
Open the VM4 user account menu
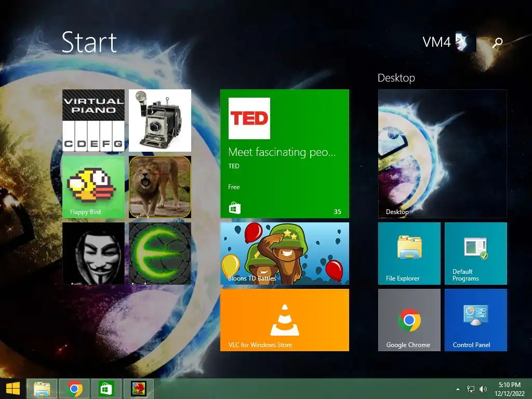(449, 42)
